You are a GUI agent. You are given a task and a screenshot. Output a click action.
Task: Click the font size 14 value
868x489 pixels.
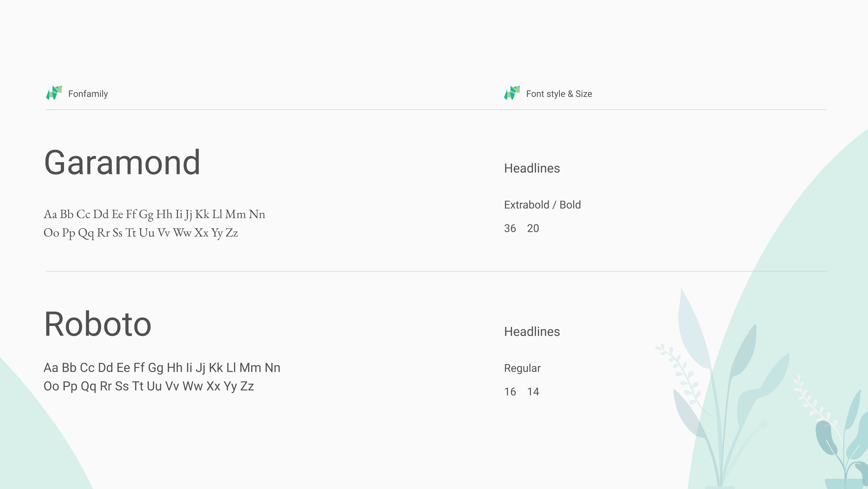pos(533,392)
